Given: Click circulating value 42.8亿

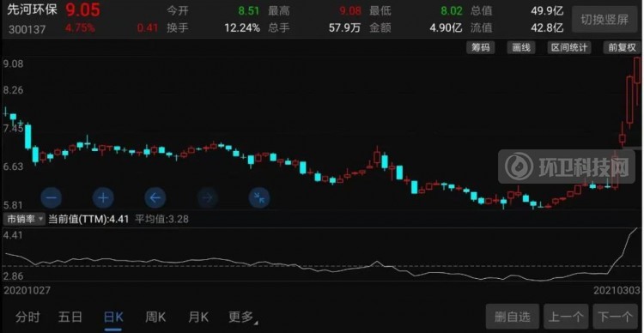Looking at the screenshot, I should click(x=547, y=28).
